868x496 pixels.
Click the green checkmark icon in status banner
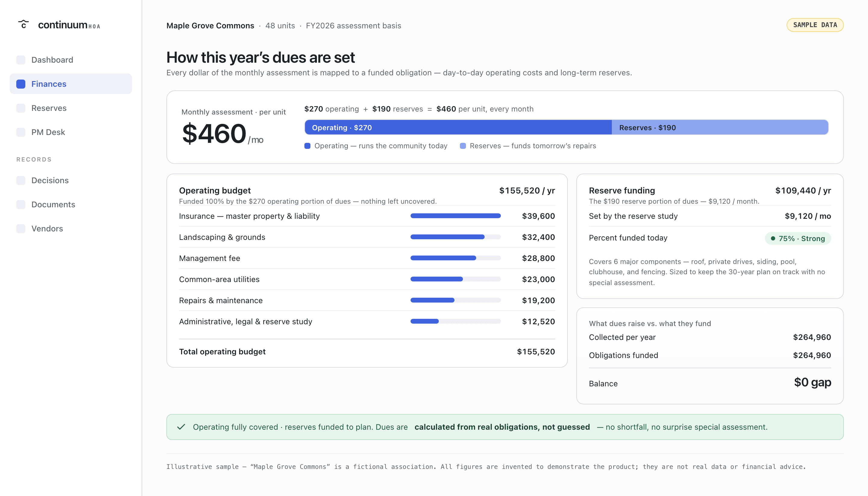point(181,427)
